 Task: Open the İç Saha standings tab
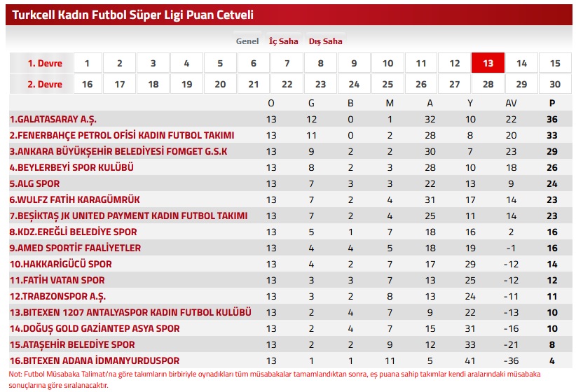284,41
